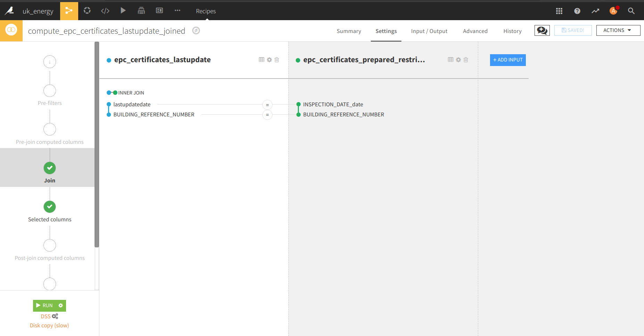Click the + ADD INPUT button
The width and height of the screenshot is (644, 336).
[x=507, y=60]
